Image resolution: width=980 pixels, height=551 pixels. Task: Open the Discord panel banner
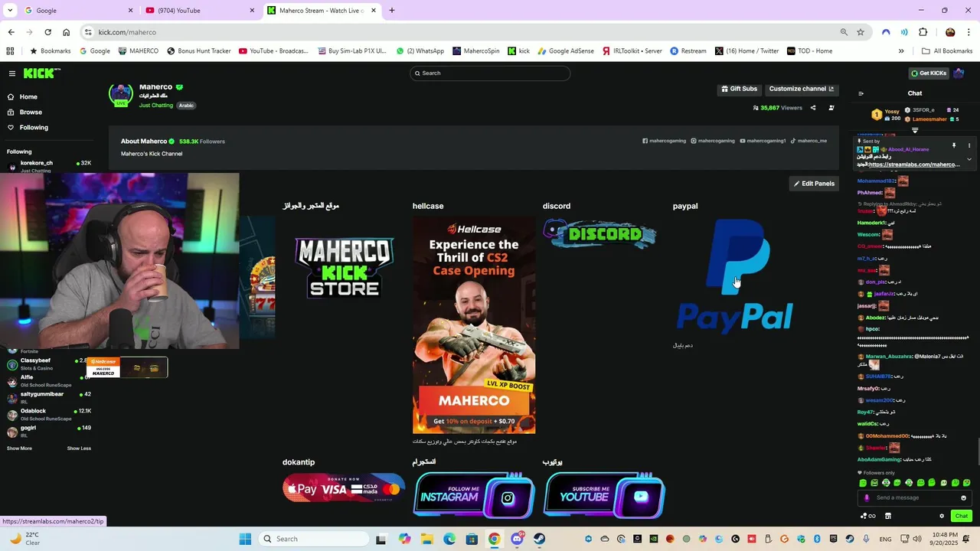point(600,234)
